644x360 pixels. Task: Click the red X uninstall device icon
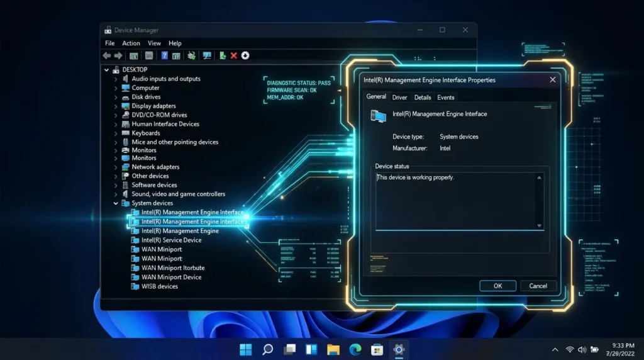(x=234, y=55)
